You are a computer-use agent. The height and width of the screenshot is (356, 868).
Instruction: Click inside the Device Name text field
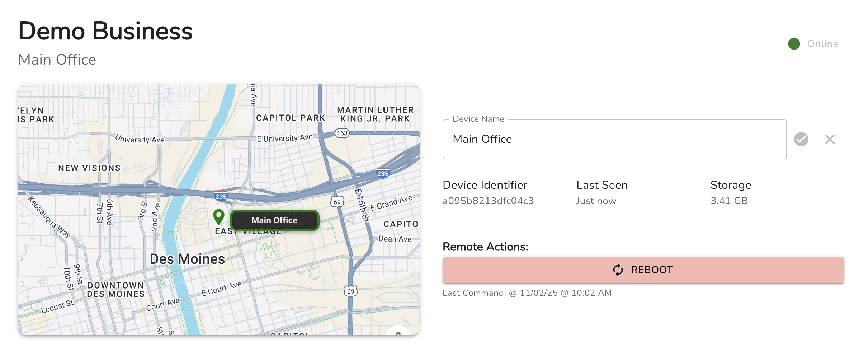tap(614, 139)
